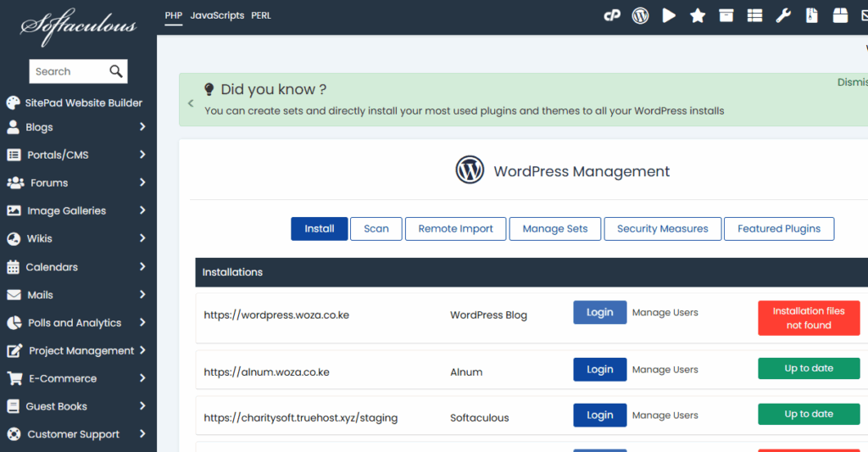Manage Users for wordpress.woza.co.ke

(x=665, y=312)
